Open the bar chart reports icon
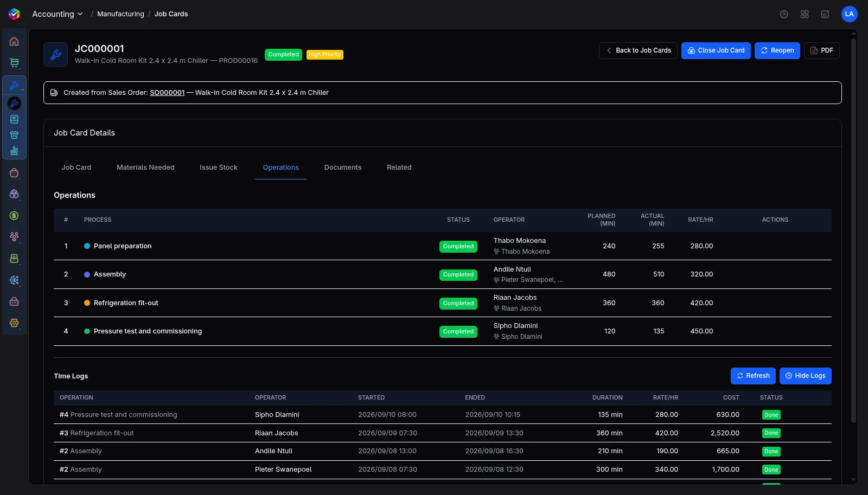This screenshot has height=495, width=868. click(14, 151)
